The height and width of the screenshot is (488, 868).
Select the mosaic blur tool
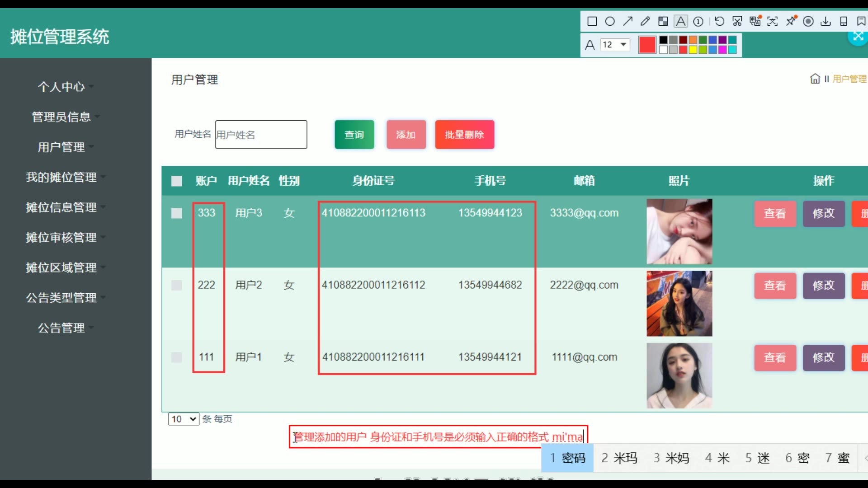(x=663, y=21)
